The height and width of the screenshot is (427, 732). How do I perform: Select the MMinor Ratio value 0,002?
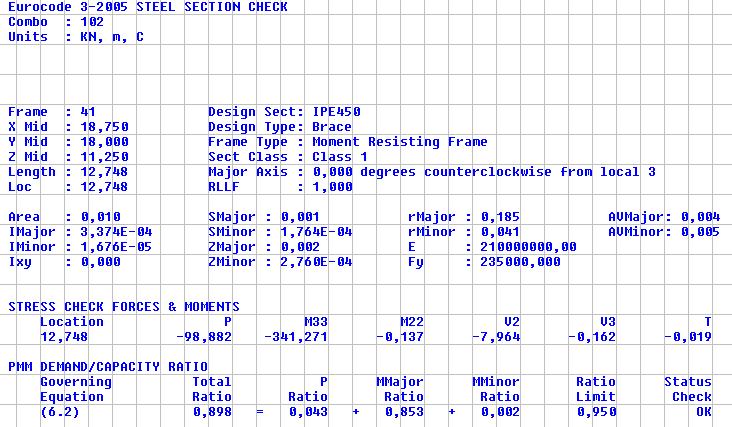coord(500,412)
